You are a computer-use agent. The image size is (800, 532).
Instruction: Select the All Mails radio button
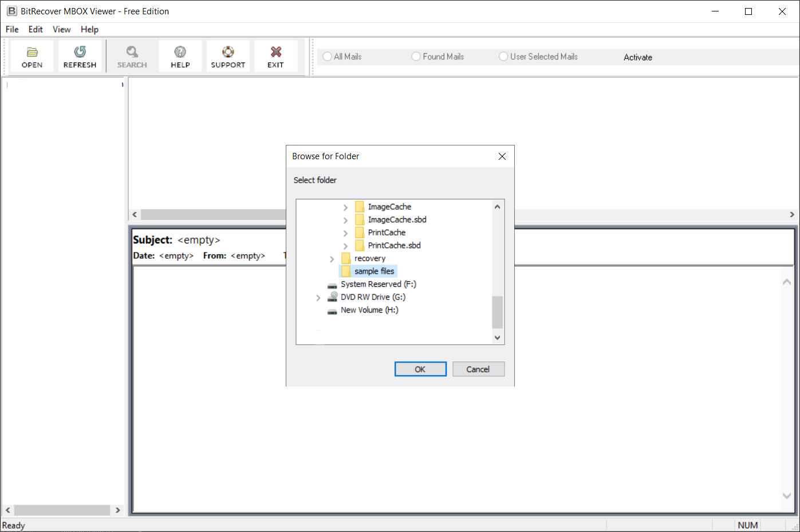pos(328,56)
